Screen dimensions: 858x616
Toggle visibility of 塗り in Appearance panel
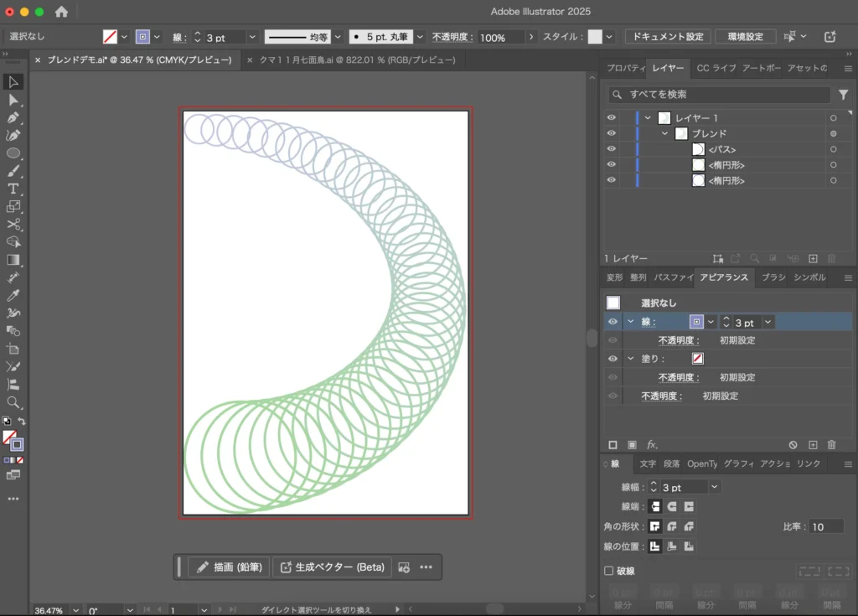(612, 358)
